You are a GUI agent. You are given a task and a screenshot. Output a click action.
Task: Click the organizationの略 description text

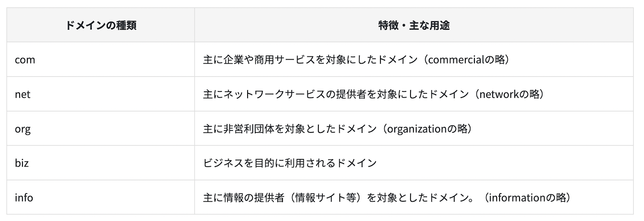click(x=427, y=129)
